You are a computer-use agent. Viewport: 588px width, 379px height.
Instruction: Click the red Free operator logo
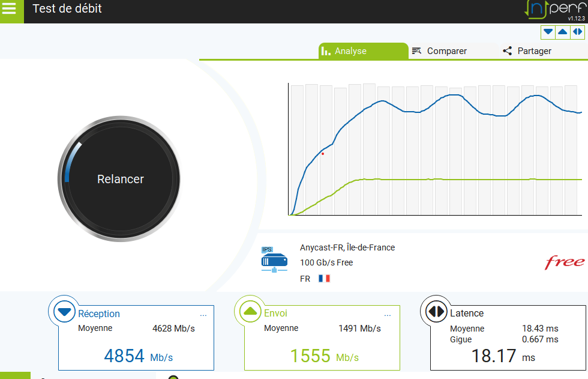pyautogui.click(x=564, y=262)
